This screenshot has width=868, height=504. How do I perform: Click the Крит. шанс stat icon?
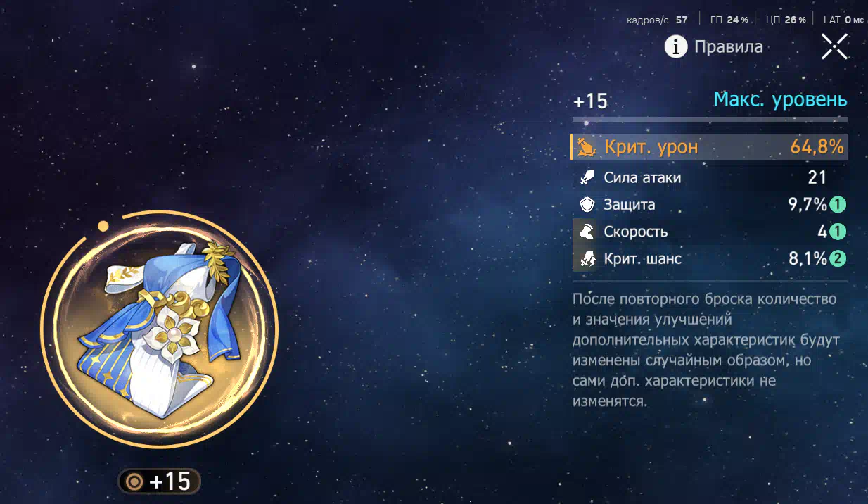(x=587, y=259)
